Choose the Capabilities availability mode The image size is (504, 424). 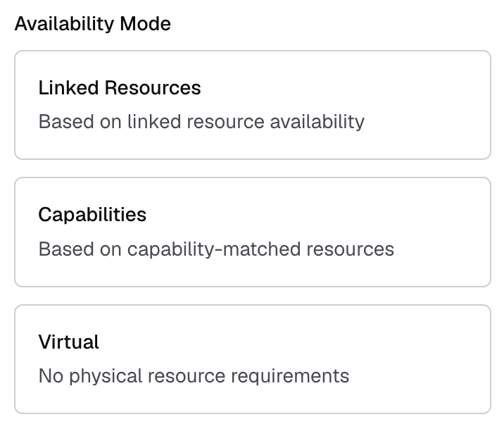pos(252,232)
